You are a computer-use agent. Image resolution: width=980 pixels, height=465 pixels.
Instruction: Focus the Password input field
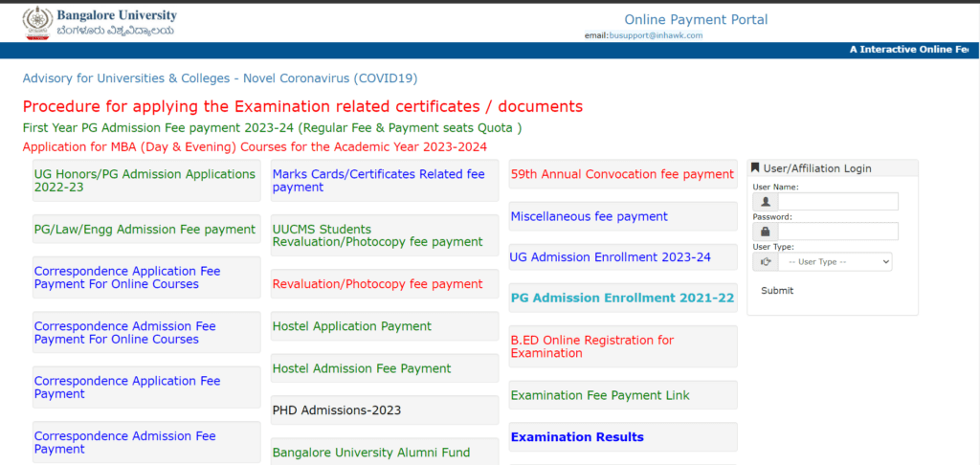tap(838, 232)
